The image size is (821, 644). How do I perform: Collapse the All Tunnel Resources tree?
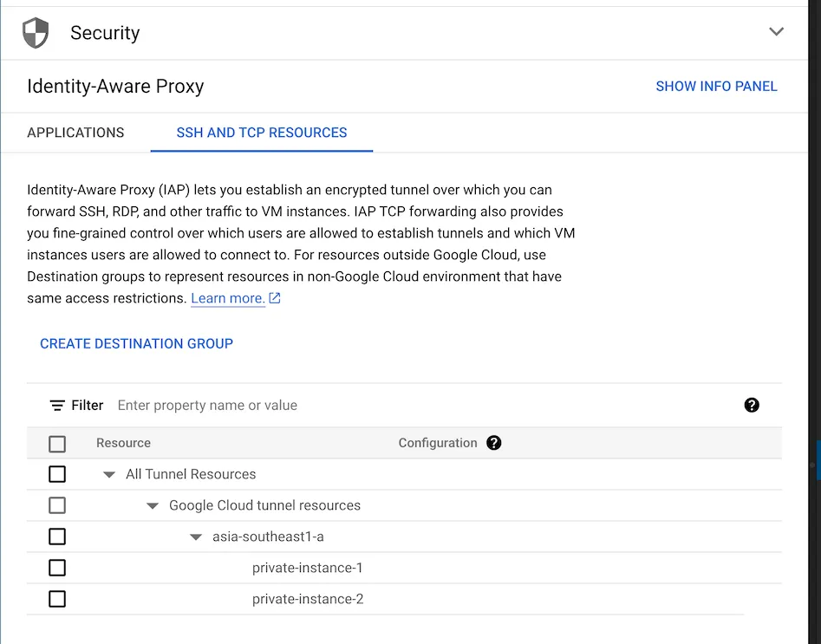[108, 474]
